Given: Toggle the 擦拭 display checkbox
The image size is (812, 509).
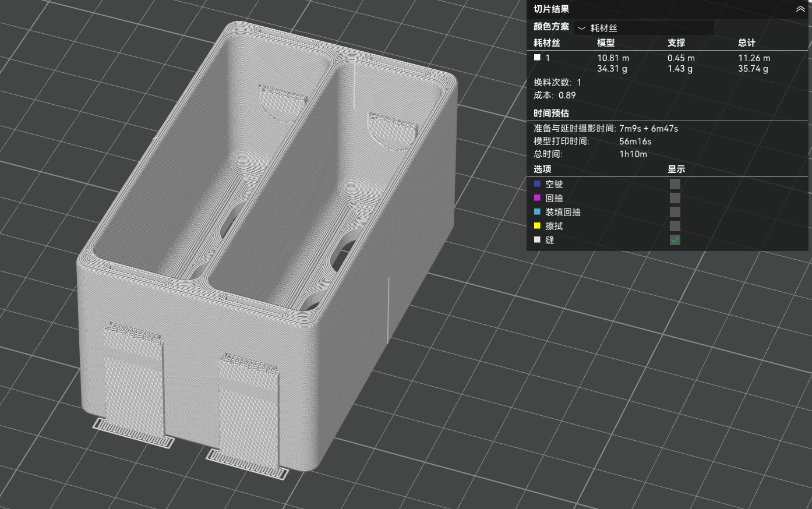Looking at the screenshot, I should click(x=675, y=226).
